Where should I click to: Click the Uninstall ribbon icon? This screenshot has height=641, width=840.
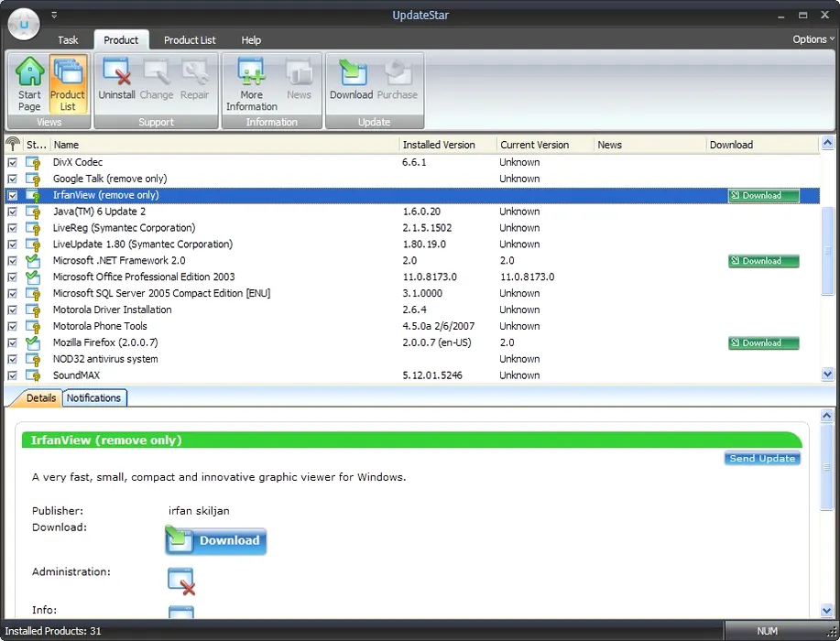116,80
